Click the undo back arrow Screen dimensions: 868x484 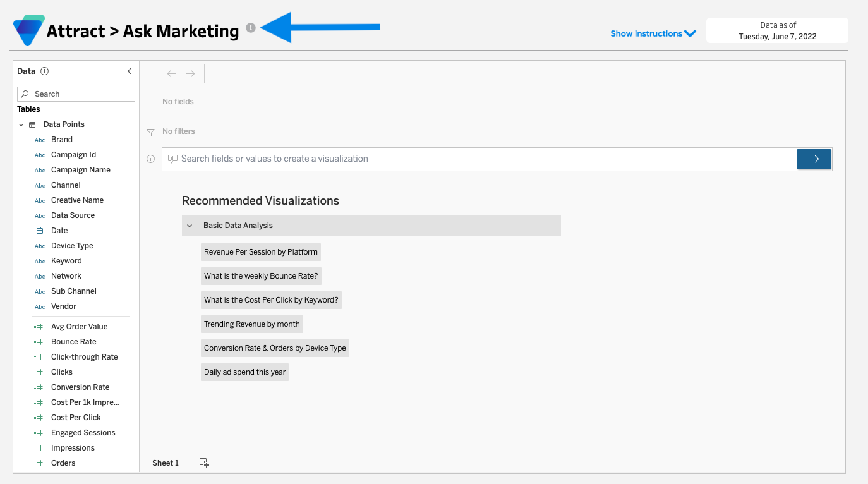[171, 74]
